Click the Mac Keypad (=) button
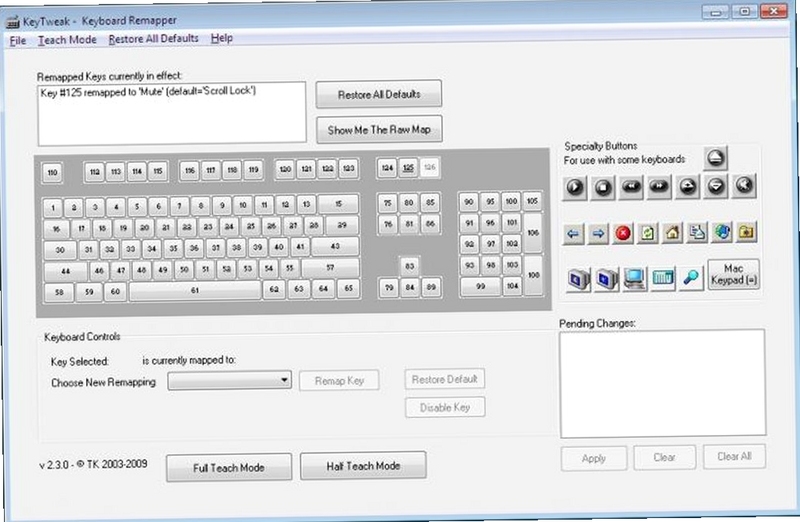 pyautogui.click(x=734, y=275)
